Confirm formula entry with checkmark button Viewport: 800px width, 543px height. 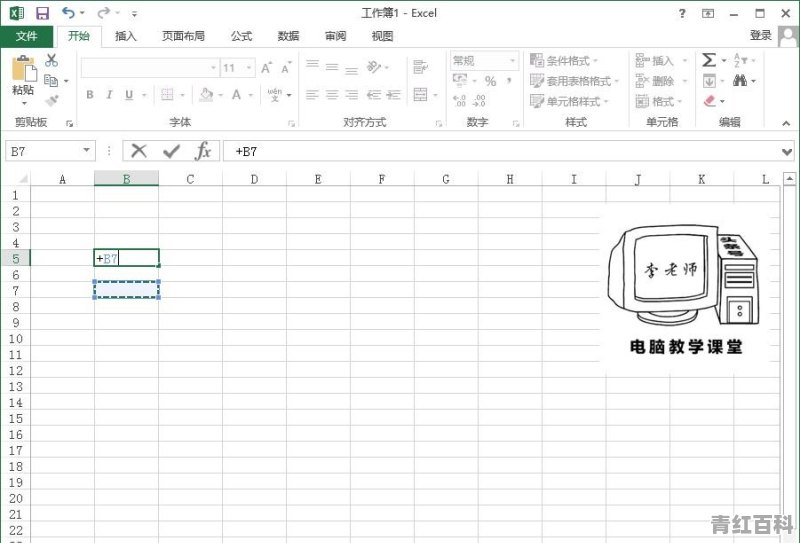point(171,151)
